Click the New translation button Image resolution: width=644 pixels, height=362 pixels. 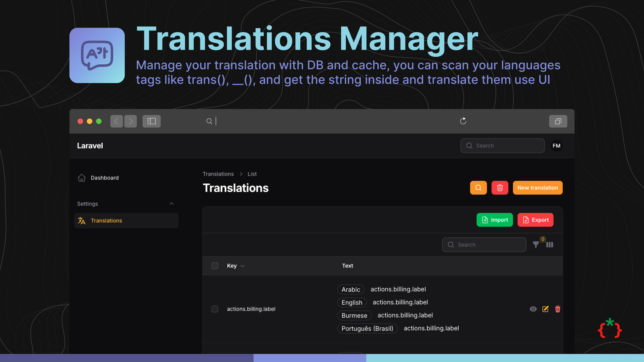click(x=538, y=188)
